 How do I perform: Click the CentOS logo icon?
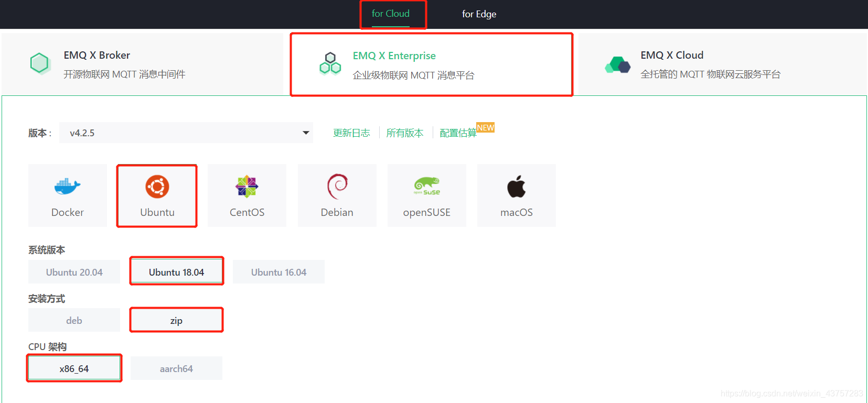click(x=247, y=187)
